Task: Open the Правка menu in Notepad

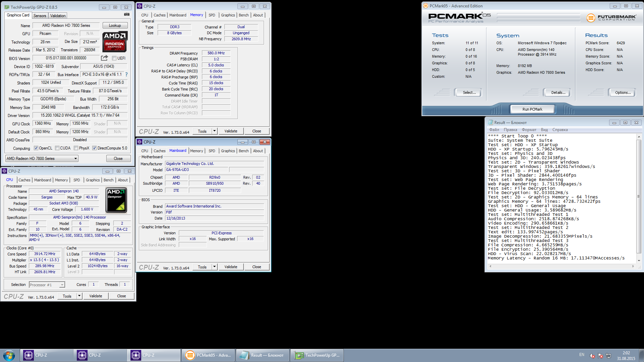Action: (x=510, y=130)
